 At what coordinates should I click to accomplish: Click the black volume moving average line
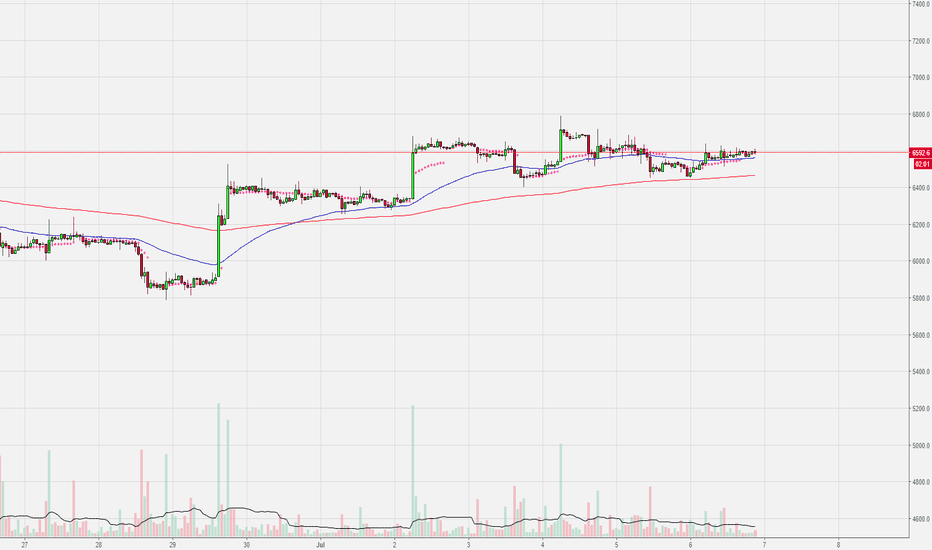pyautogui.click(x=357, y=528)
